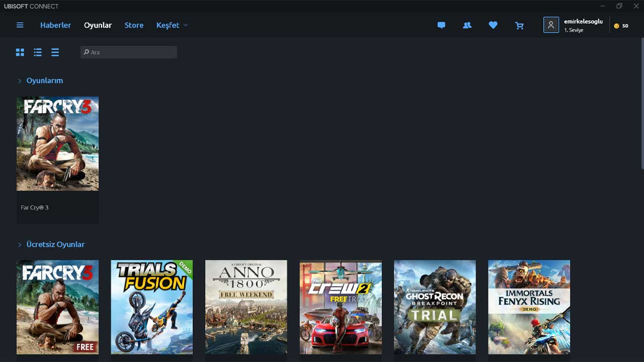Open the friends list

point(467,25)
